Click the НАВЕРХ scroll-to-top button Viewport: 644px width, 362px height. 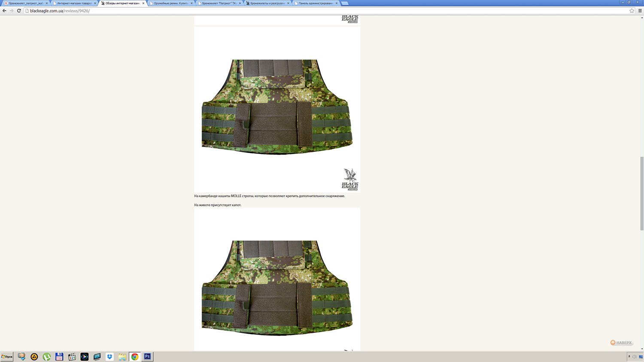tap(621, 343)
